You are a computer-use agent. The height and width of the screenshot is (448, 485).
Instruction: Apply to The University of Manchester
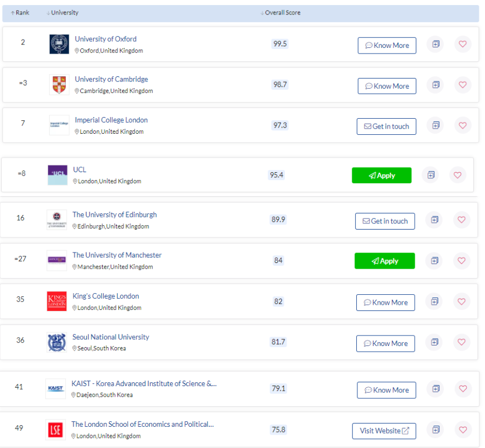385,261
